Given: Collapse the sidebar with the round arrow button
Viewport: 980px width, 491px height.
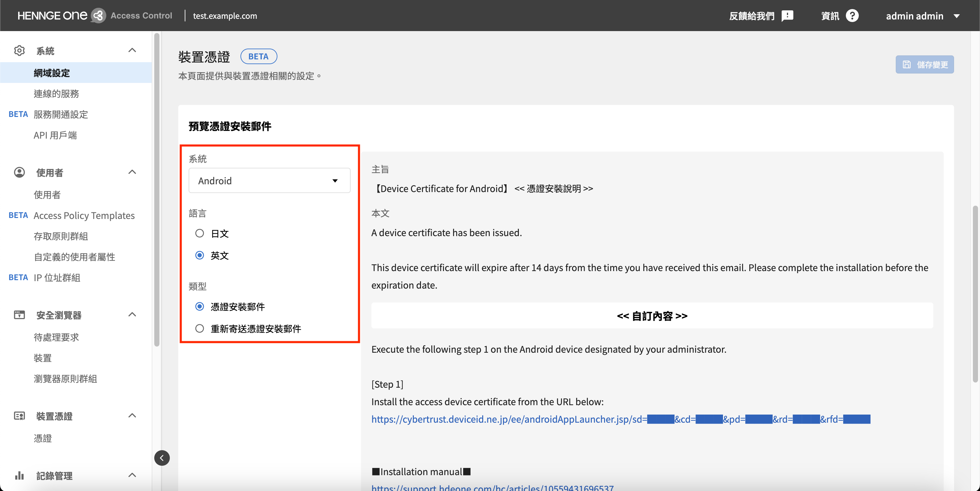Looking at the screenshot, I should coord(162,458).
